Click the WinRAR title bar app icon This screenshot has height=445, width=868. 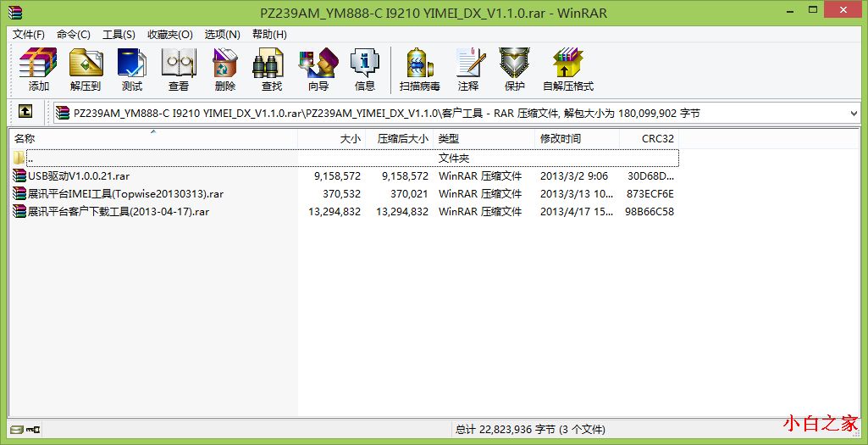(x=17, y=12)
